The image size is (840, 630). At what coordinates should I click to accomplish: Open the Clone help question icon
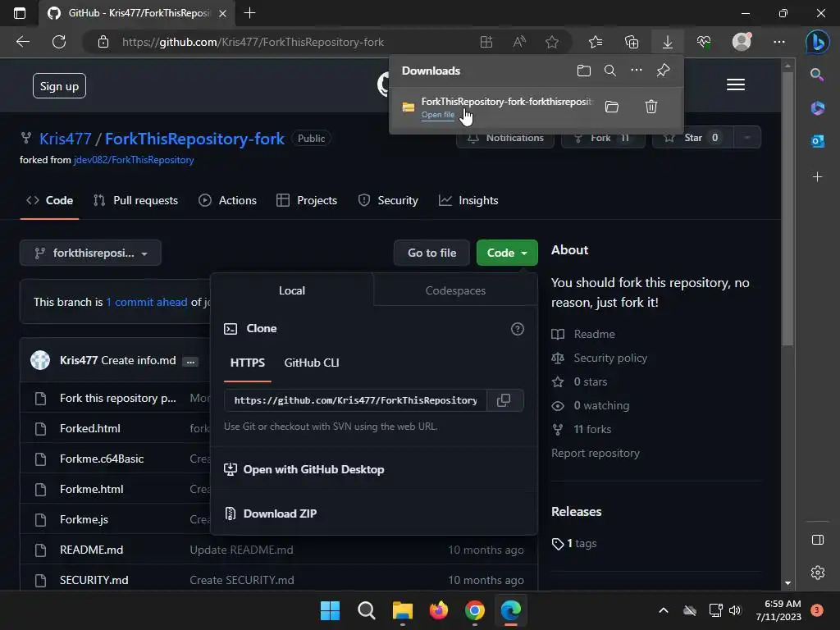pos(517,329)
